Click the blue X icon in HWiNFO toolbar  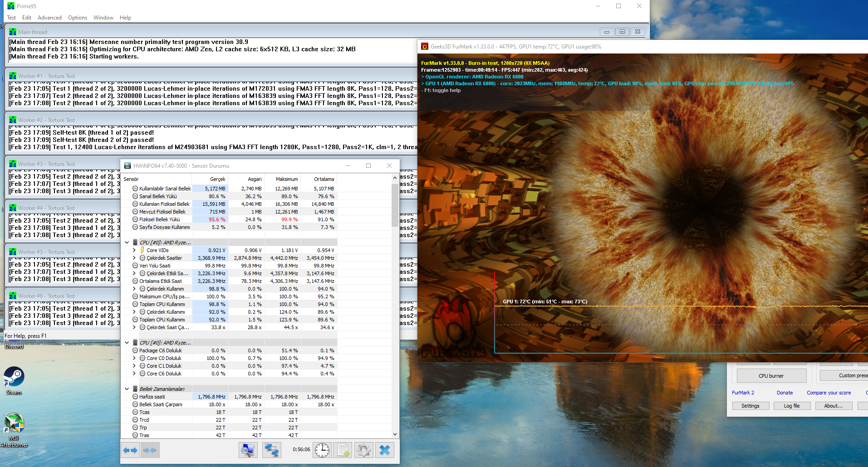click(x=385, y=450)
